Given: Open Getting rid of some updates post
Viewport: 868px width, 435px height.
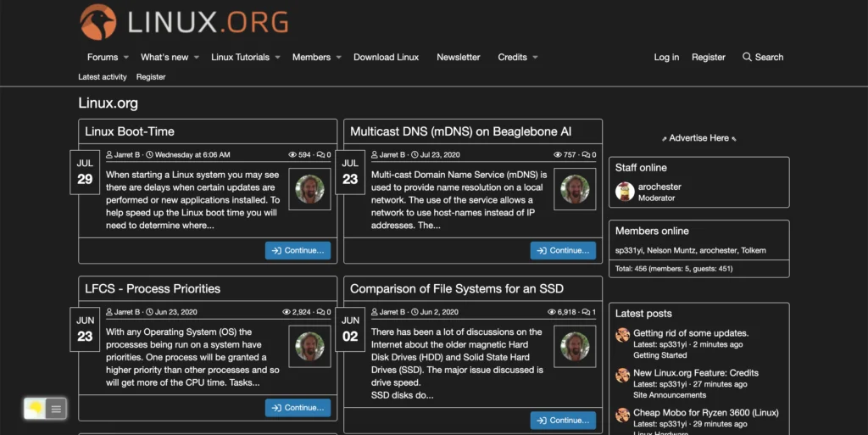Looking at the screenshot, I should click(x=691, y=333).
